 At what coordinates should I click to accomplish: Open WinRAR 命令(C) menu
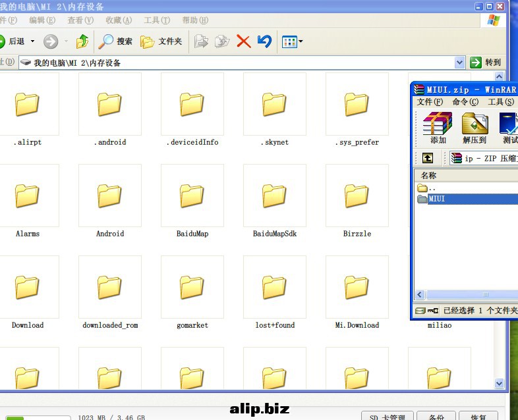[465, 102]
